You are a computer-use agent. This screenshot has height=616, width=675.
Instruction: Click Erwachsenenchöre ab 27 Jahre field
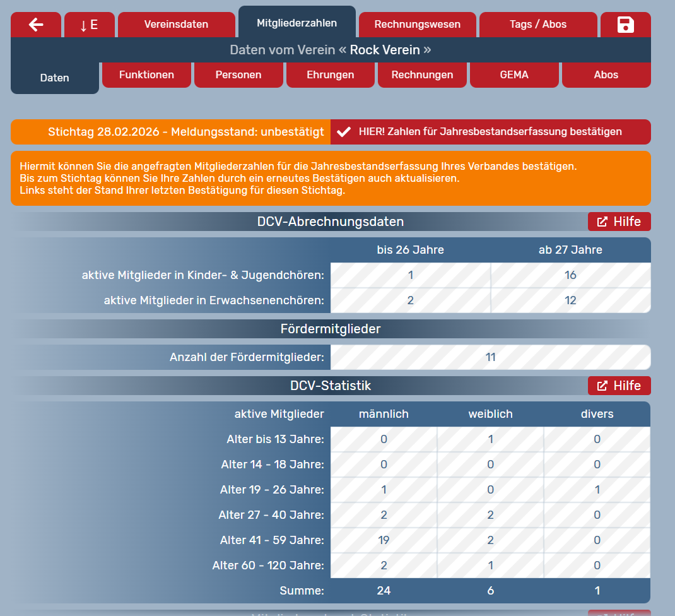[x=570, y=300]
